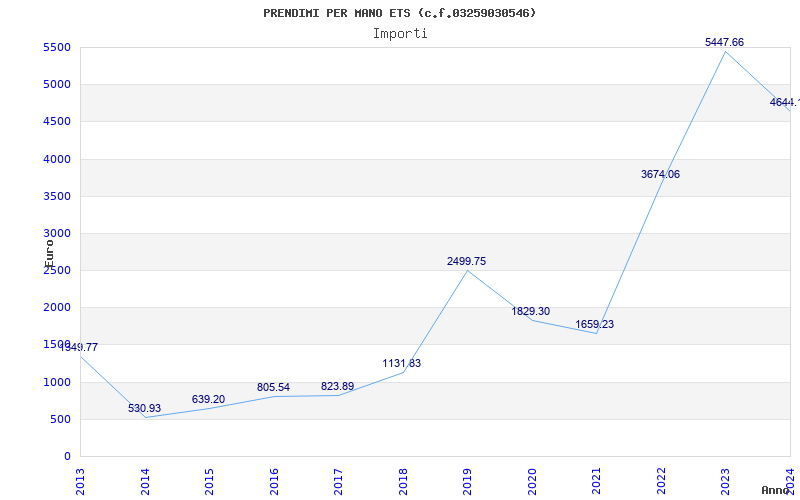
Task: Click the 3500 y-axis tick label
Action: pos(57,196)
